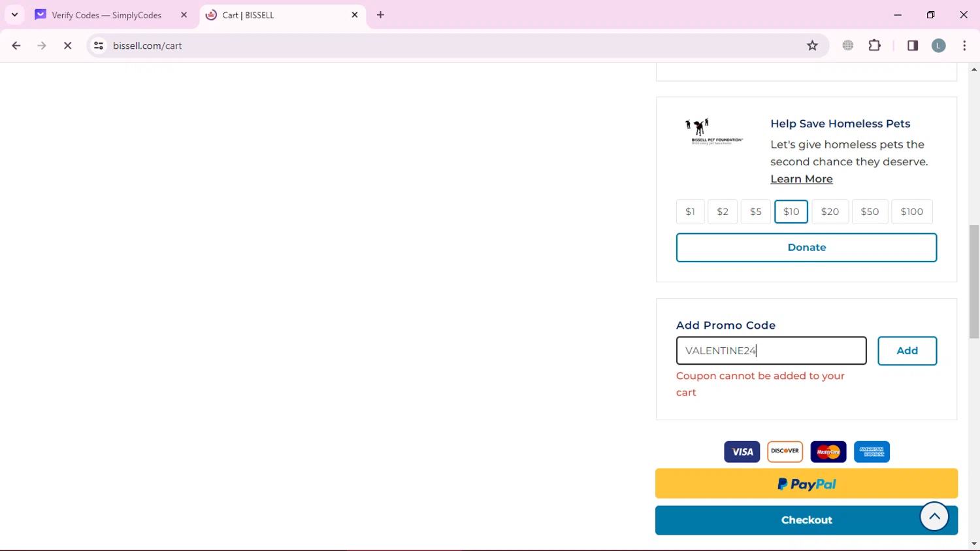980x551 pixels.
Task: Open a new browser tab
Action: pyautogui.click(x=381, y=14)
